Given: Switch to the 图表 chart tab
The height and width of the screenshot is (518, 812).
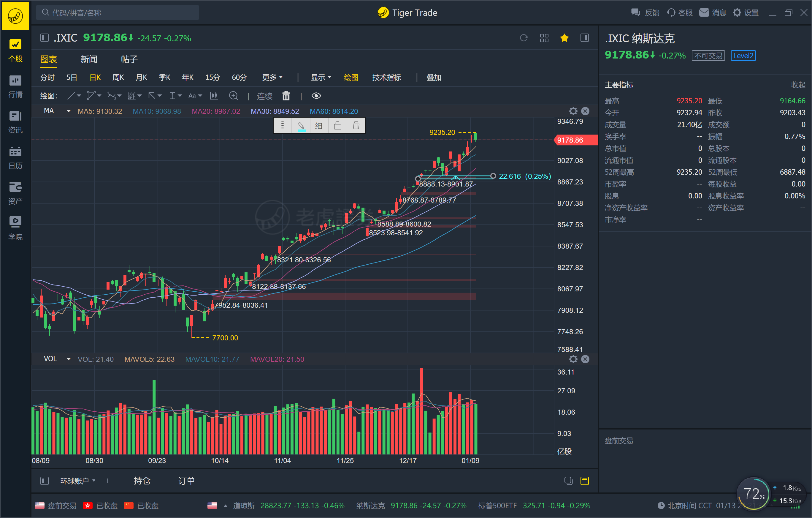Looking at the screenshot, I should (x=49, y=59).
